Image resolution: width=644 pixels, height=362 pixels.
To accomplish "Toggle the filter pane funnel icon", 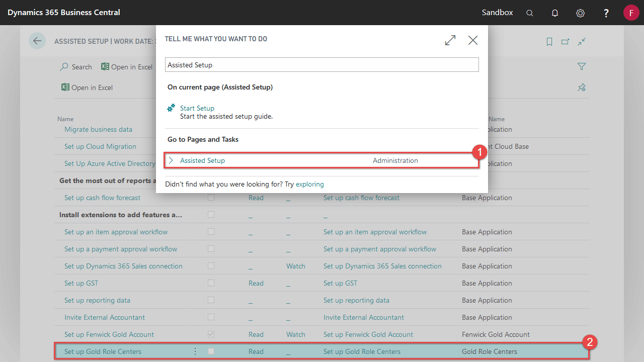I will click(x=582, y=66).
